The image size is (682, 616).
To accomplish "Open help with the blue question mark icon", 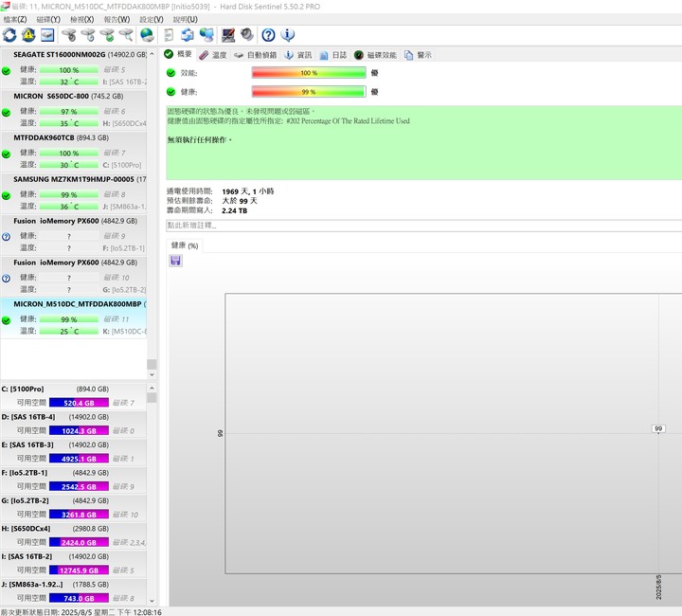I will [268, 35].
